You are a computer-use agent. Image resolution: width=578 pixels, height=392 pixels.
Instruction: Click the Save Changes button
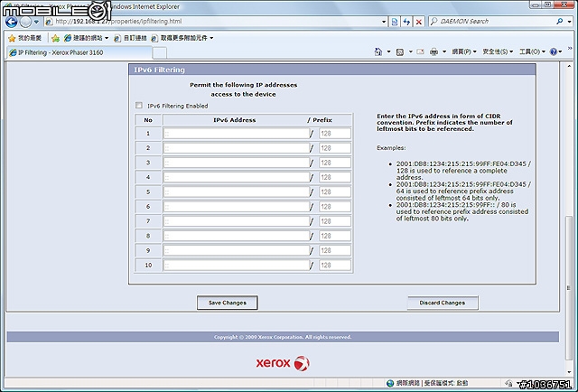[x=227, y=303]
